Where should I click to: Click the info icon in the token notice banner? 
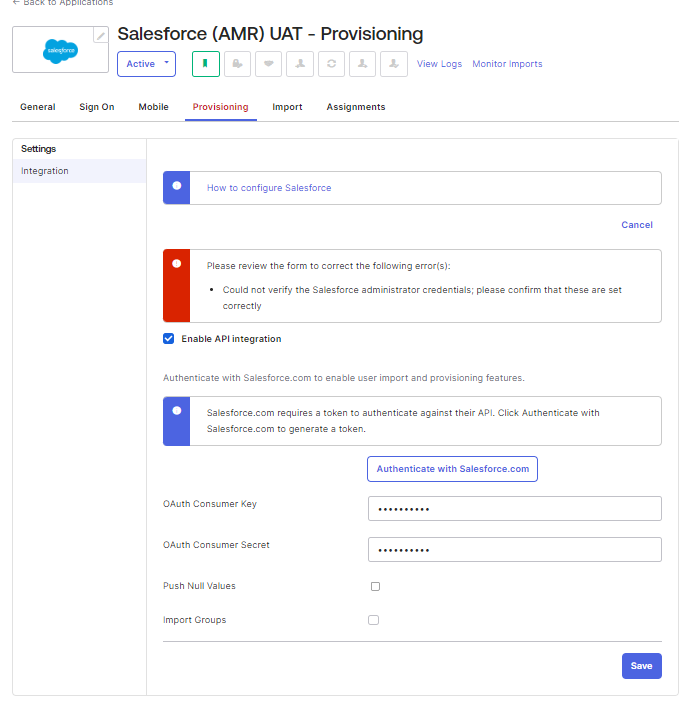177,410
